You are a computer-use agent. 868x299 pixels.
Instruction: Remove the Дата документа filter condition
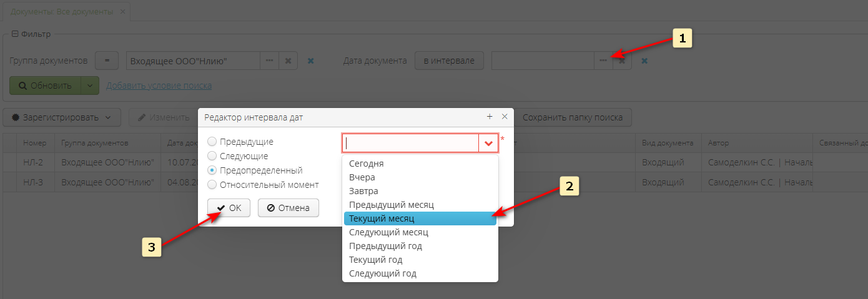pyautogui.click(x=644, y=61)
